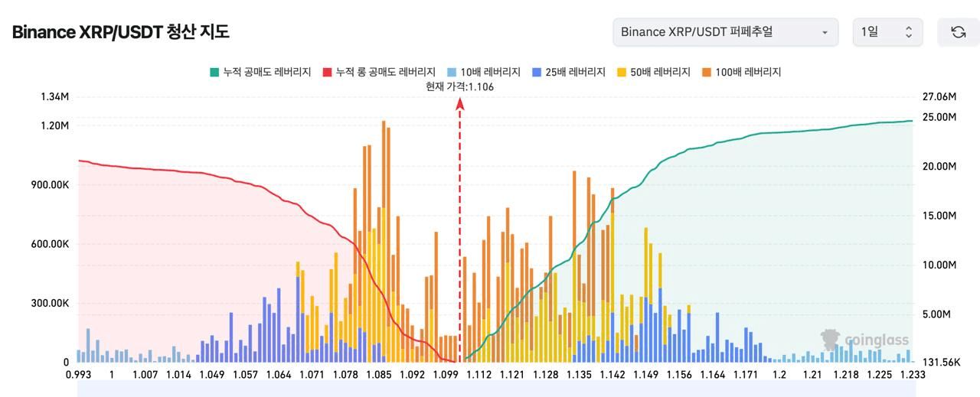
Task: Click the green 누적 공매도 legend swatch
Action: (214, 72)
